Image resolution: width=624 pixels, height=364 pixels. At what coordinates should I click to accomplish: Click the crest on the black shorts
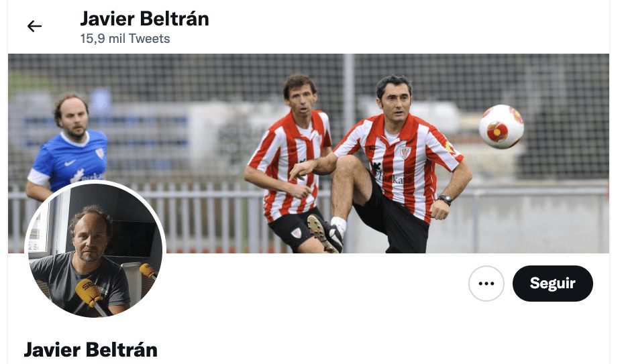tap(296, 233)
